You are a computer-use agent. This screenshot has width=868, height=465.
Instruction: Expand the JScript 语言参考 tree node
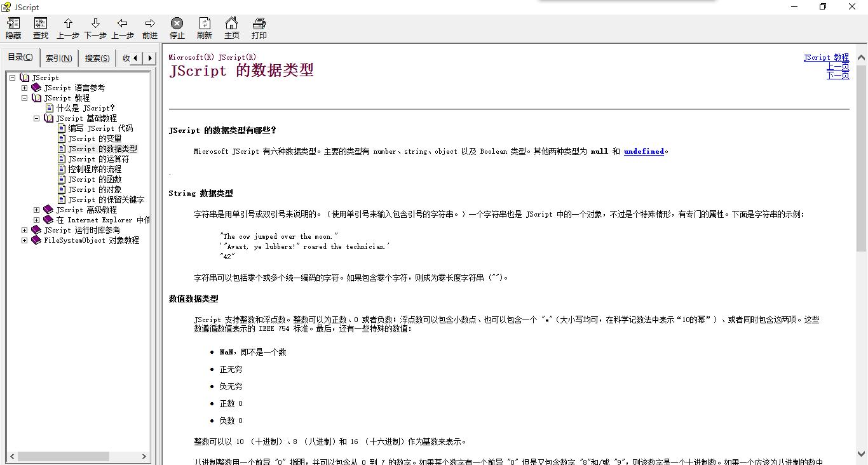pyautogui.click(x=24, y=88)
